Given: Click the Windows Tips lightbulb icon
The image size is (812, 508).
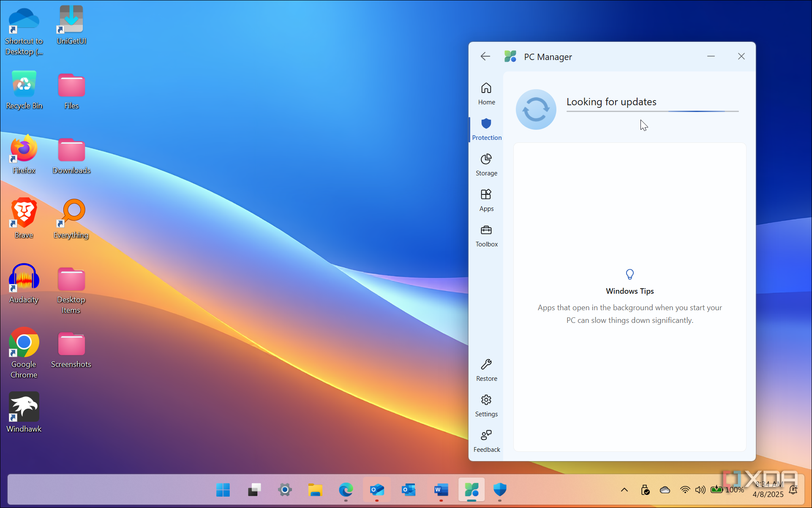Looking at the screenshot, I should pos(629,274).
